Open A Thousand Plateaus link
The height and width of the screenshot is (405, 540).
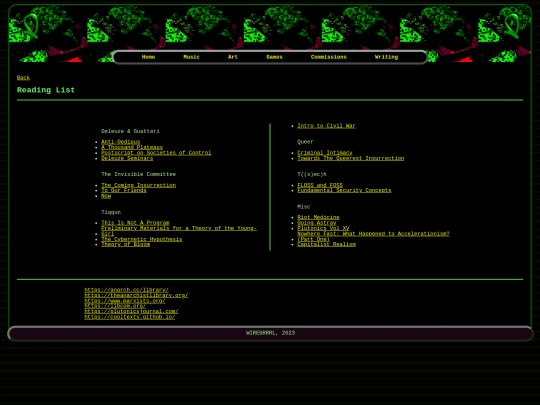(x=132, y=147)
